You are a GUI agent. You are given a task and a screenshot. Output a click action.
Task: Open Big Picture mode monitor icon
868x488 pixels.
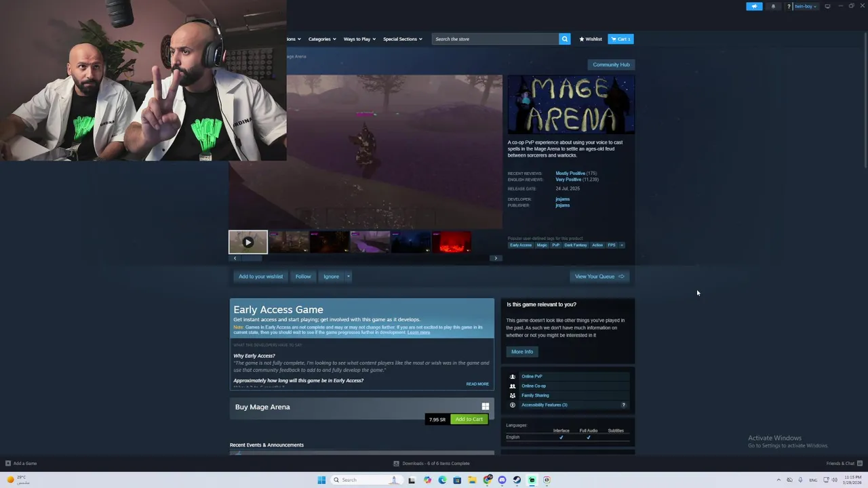click(x=827, y=6)
